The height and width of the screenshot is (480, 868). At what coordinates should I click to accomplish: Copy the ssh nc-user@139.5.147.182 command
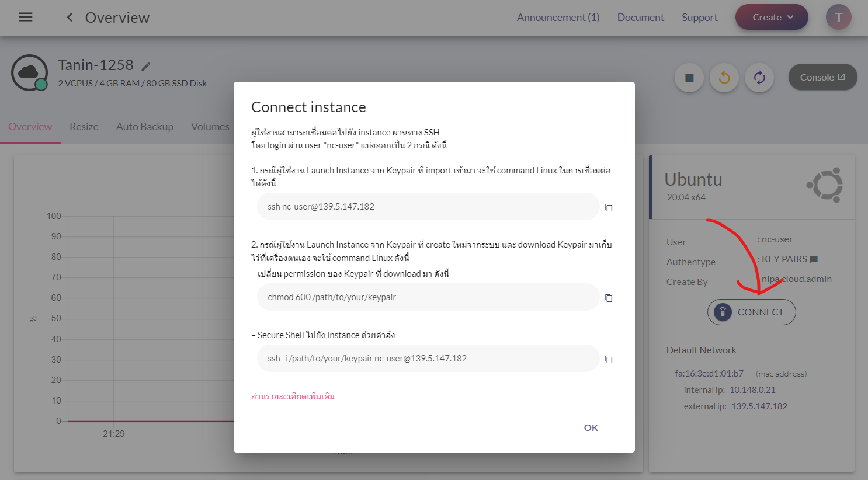point(609,207)
